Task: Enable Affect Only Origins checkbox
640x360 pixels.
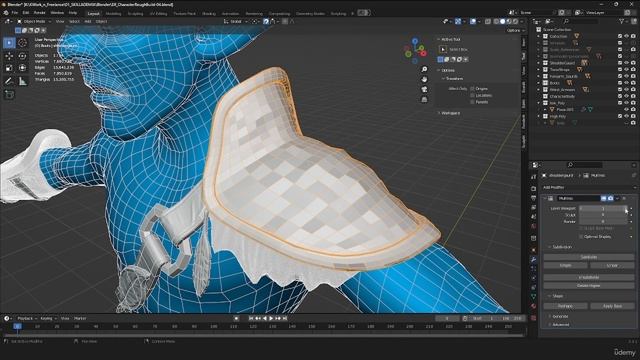Action: 472,89
